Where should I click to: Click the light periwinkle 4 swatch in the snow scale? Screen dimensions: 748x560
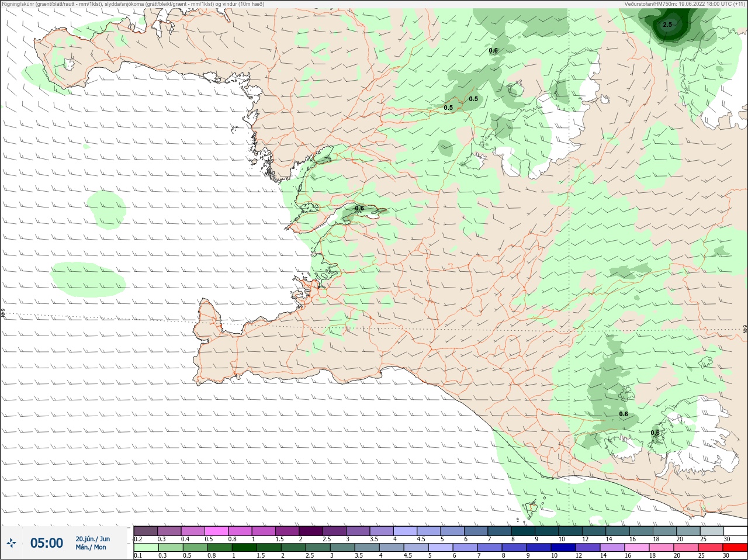click(406, 531)
